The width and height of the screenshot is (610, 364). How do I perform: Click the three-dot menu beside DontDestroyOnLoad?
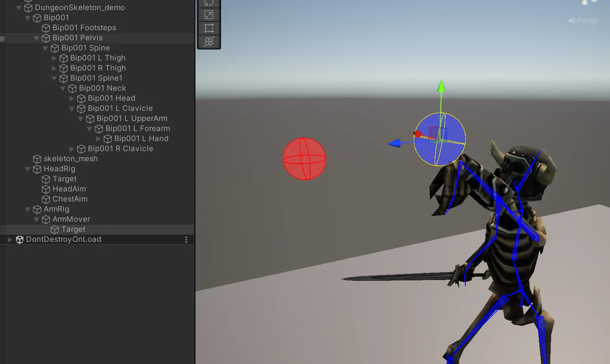coord(186,239)
